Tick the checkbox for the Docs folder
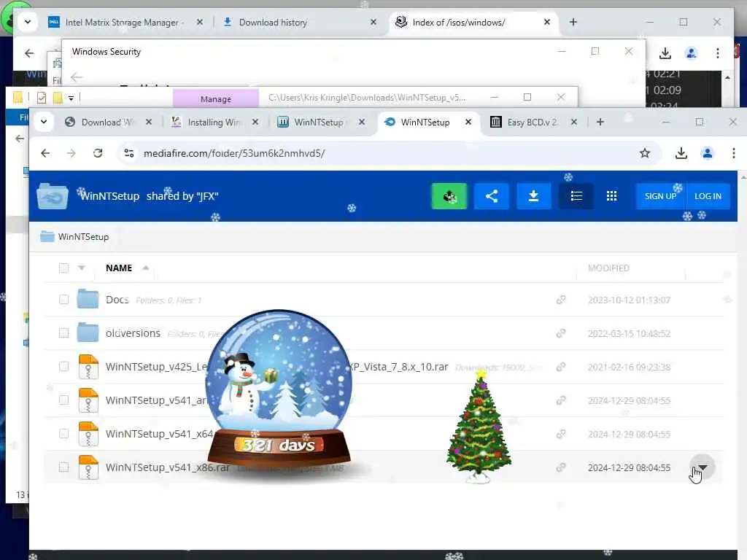747x560 pixels. click(x=63, y=300)
